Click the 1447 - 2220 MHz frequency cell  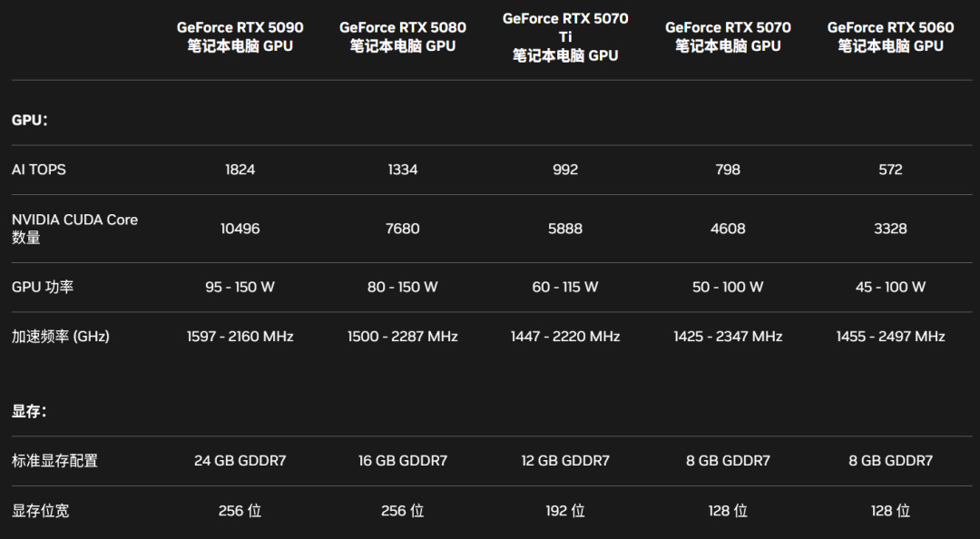tap(565, 337)
